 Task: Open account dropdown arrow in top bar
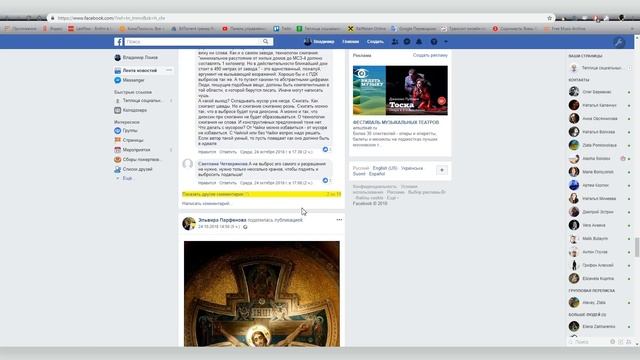[446, 42]
